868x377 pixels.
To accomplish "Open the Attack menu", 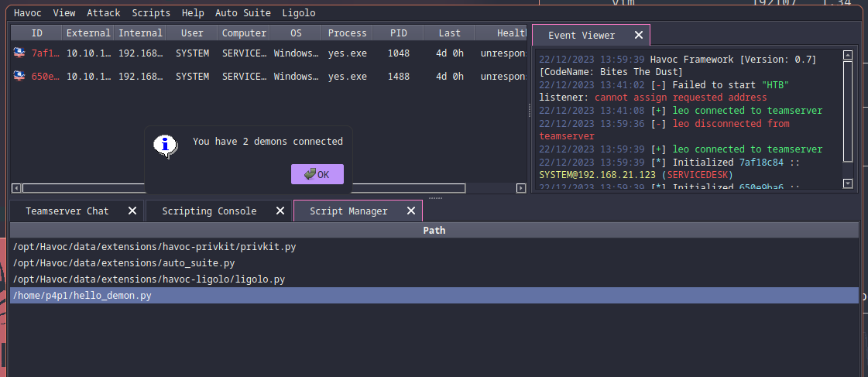I will click(x=103, y=13).
